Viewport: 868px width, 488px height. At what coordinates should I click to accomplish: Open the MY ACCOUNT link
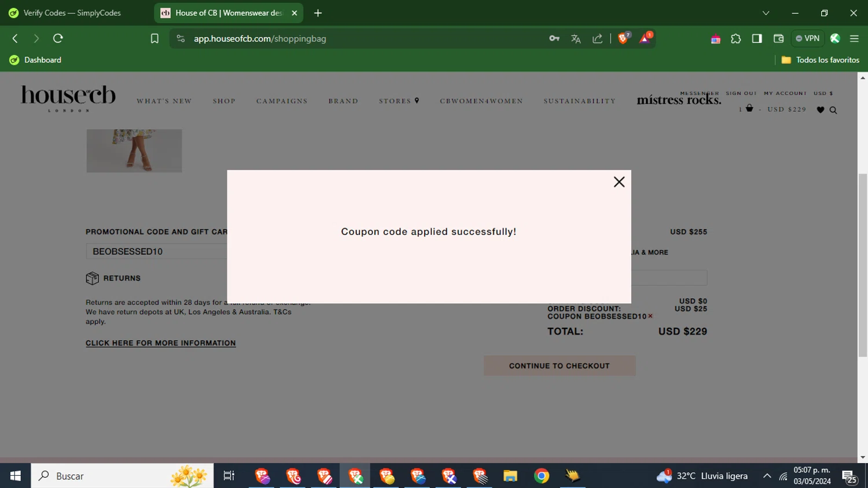(785, 93)
